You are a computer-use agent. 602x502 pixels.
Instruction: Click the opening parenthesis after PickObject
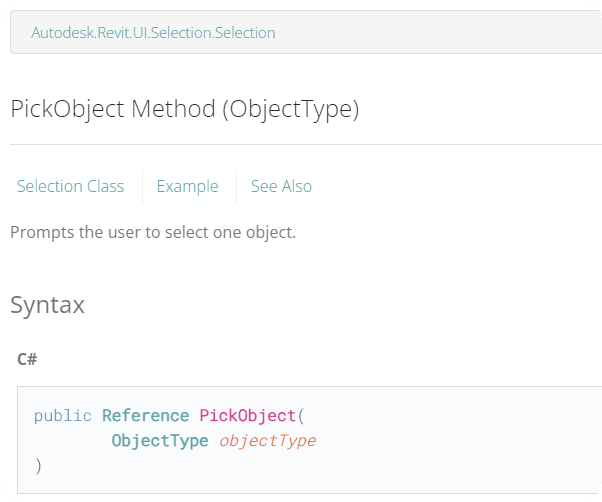(x=300, y=416)
